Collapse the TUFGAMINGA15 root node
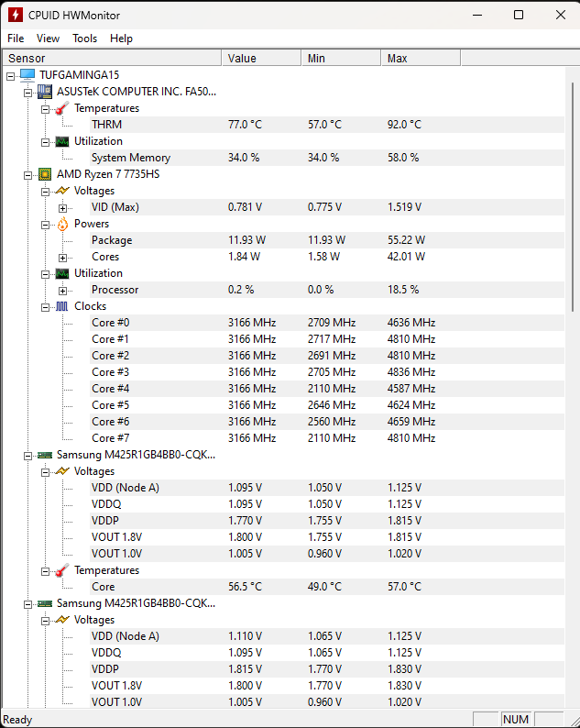This screenshot has height=728, width=580. (x=11, y=76)
